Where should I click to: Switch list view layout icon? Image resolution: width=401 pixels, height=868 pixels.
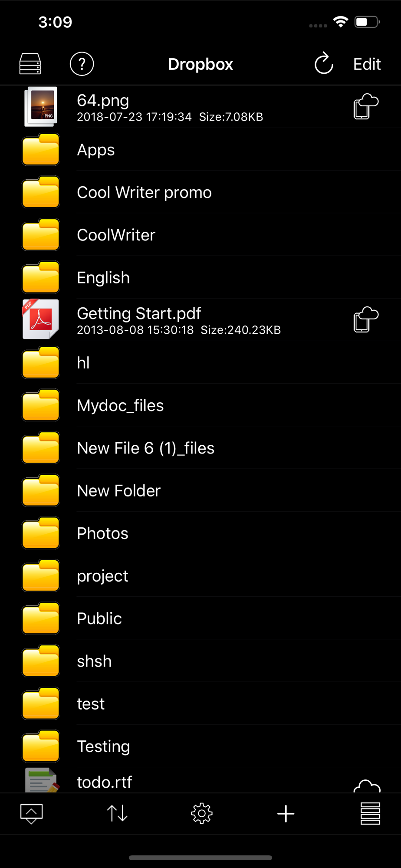click(x=370, y=813)
